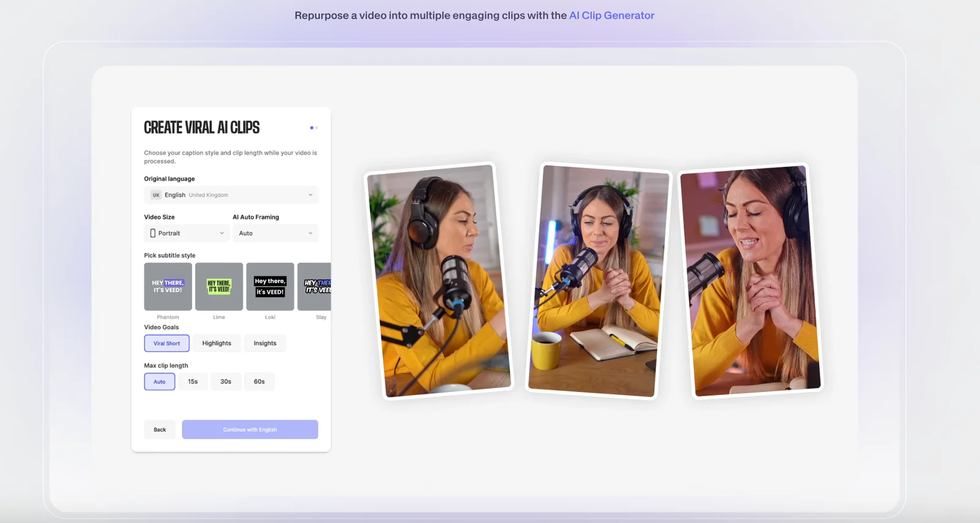Choose Insights as the video goal
Screen dimensions: 980x523
coord(265,344)
